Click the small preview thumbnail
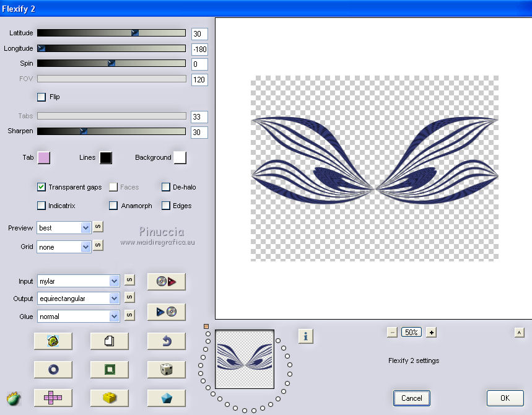Screen dimensions: 532x415 click(245, 359)
